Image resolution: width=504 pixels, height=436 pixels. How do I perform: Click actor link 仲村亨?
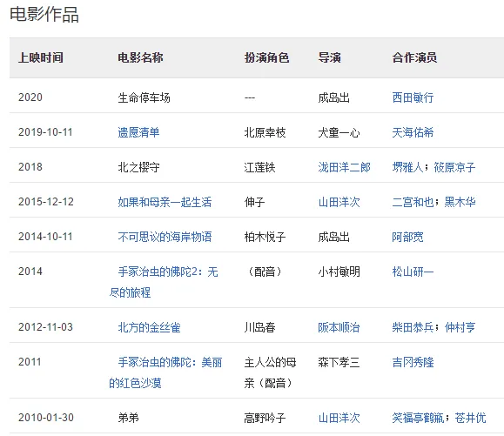460,327
